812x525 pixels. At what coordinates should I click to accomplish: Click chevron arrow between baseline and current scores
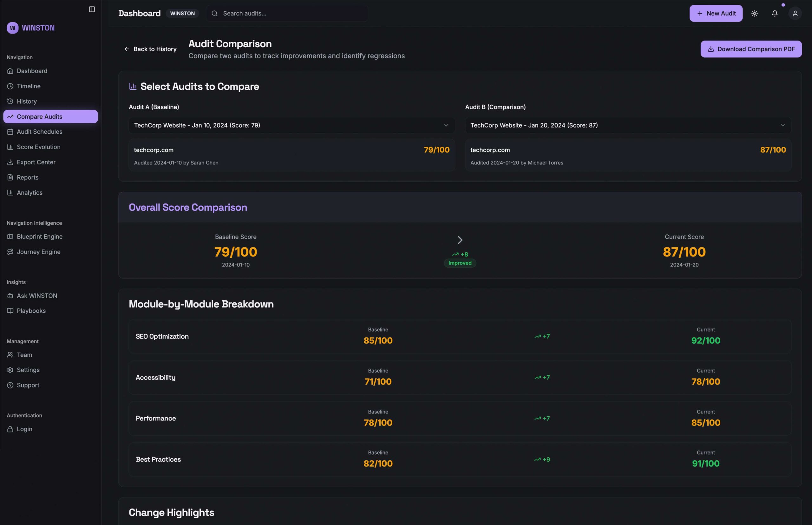(x=460, y=240)
